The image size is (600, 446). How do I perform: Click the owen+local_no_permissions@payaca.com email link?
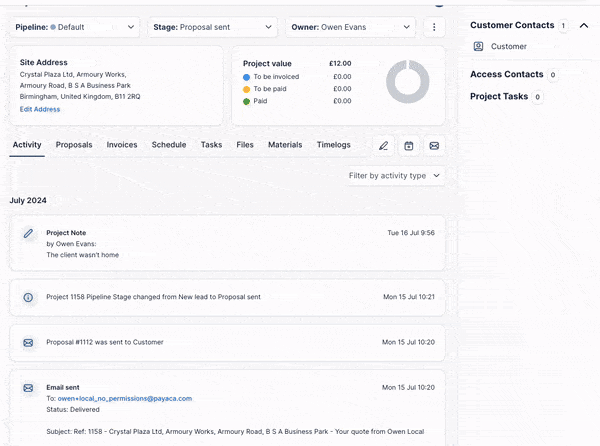tap(125, 398)
